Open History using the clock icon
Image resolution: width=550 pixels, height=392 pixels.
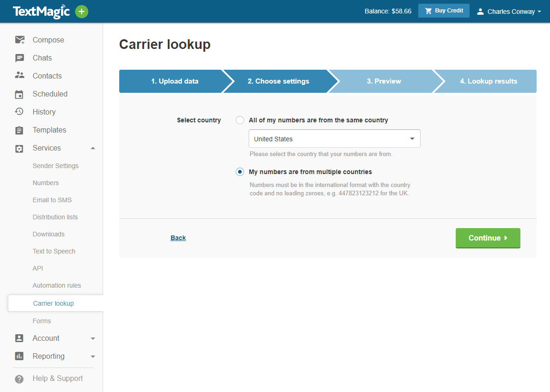(x=19, y=112)
